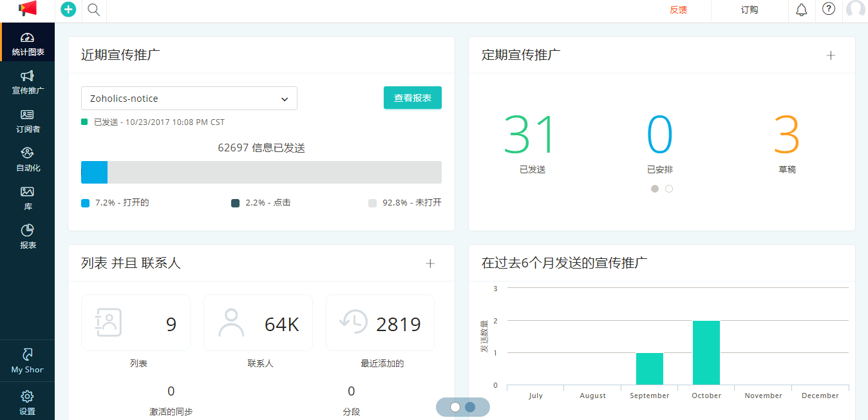Click the notification bell icon
Screen dimensions: 868x420
click(801, 10)
